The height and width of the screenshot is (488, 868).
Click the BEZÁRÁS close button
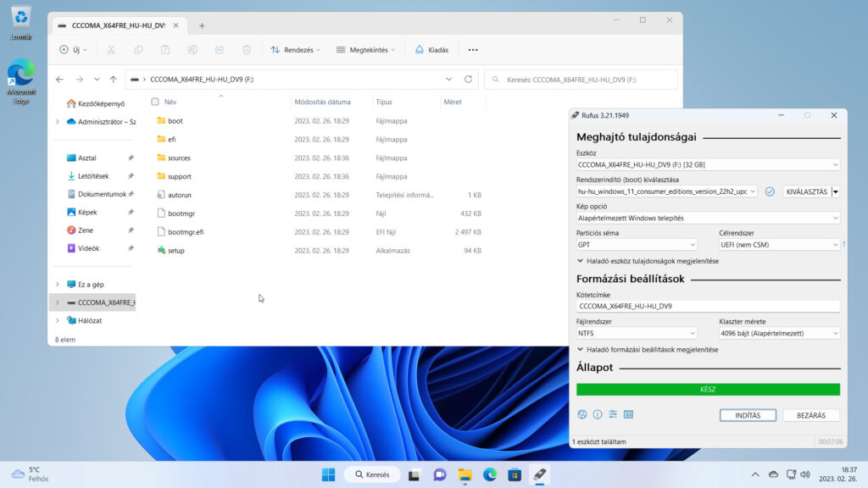point(811,415)
